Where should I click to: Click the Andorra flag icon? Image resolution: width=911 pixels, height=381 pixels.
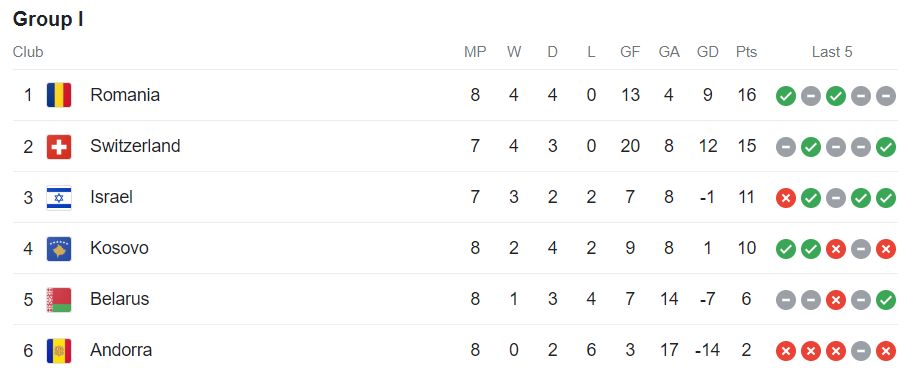[59, 351]
